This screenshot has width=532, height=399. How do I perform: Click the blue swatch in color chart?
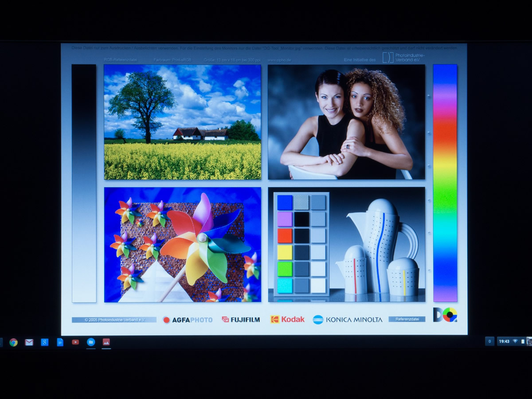(285, 203)
